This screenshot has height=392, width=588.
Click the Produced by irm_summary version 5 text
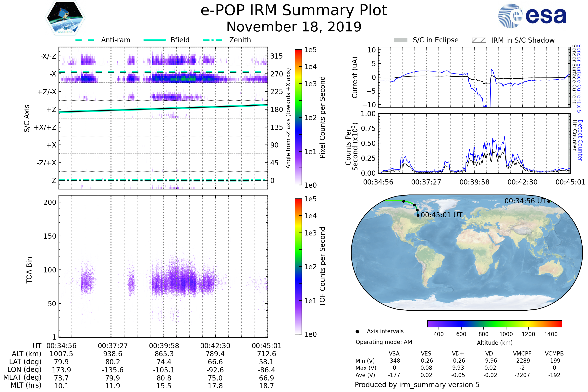point(417,385)
